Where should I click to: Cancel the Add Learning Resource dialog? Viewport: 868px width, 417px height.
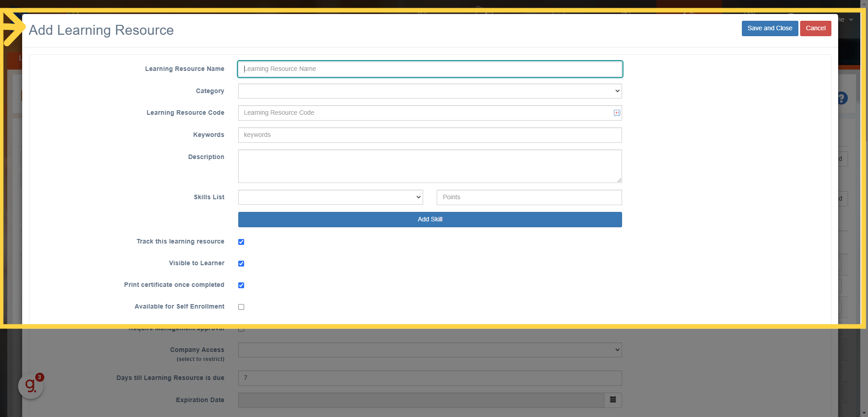point(816,28)
